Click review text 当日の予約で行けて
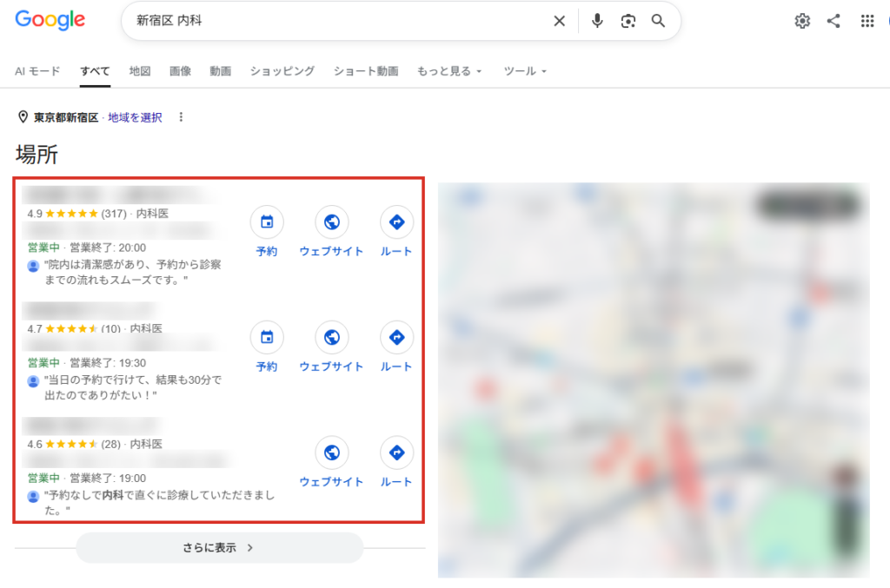This screenshot has width=890, height=588. [x=133, y=387]
